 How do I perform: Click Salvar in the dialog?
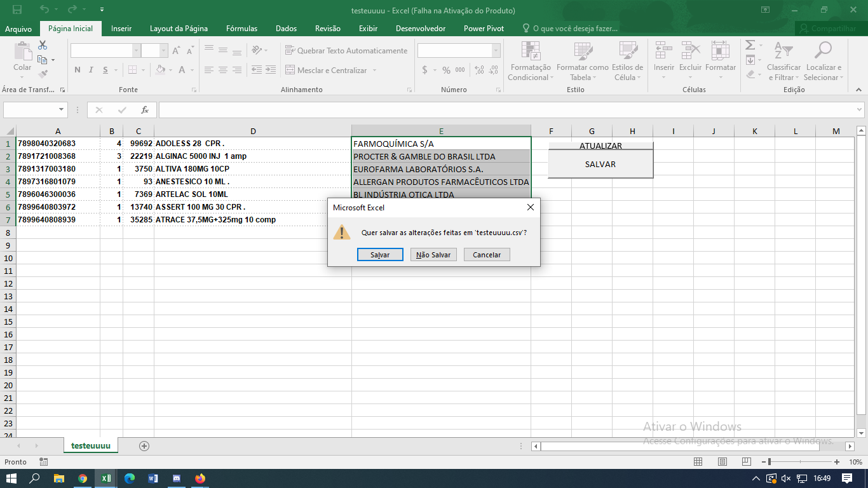pos(380,255)
